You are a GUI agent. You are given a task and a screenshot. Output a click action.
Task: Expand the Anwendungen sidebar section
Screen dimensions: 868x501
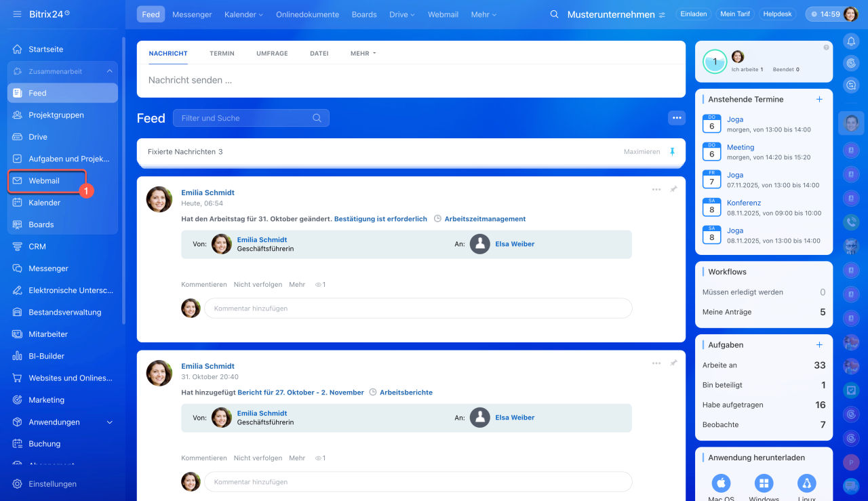tap(110, 422)
